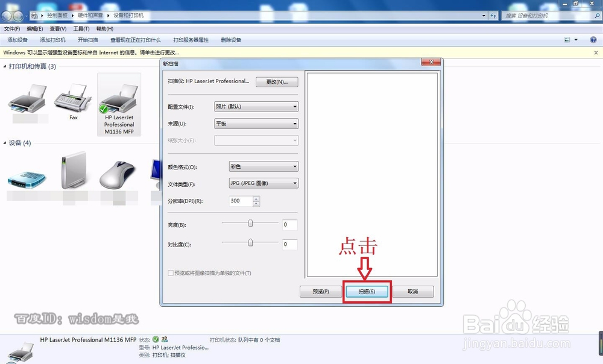The image size is (603, 364).
Task: Open the 帮助(H) menu
Action: pos(104,29)
